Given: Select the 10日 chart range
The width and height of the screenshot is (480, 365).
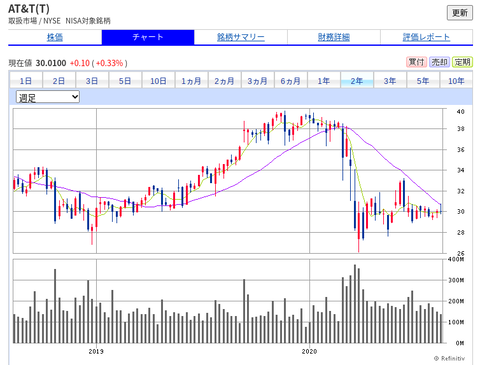Looking at the screenshot, I should (158, 81).
